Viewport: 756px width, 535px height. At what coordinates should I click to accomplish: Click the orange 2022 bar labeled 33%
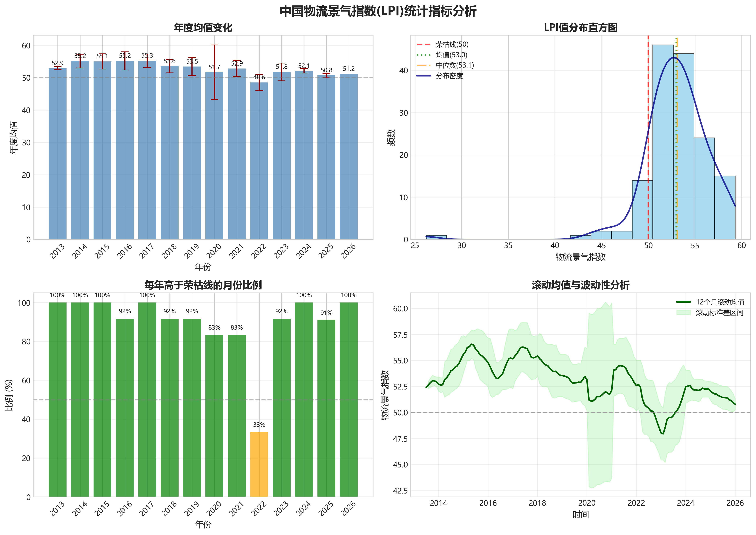tap(259, 465)
